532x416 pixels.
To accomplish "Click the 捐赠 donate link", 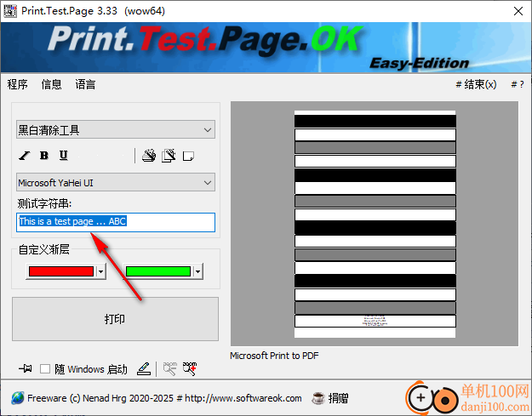I will 338,398.
